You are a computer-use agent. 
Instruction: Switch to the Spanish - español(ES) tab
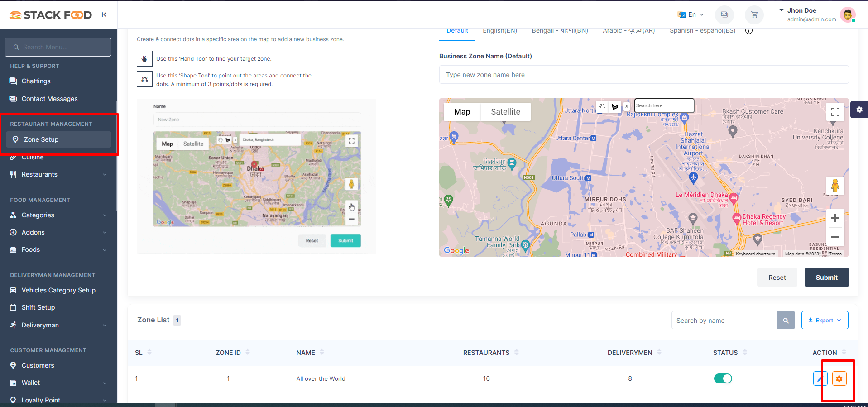703,31
